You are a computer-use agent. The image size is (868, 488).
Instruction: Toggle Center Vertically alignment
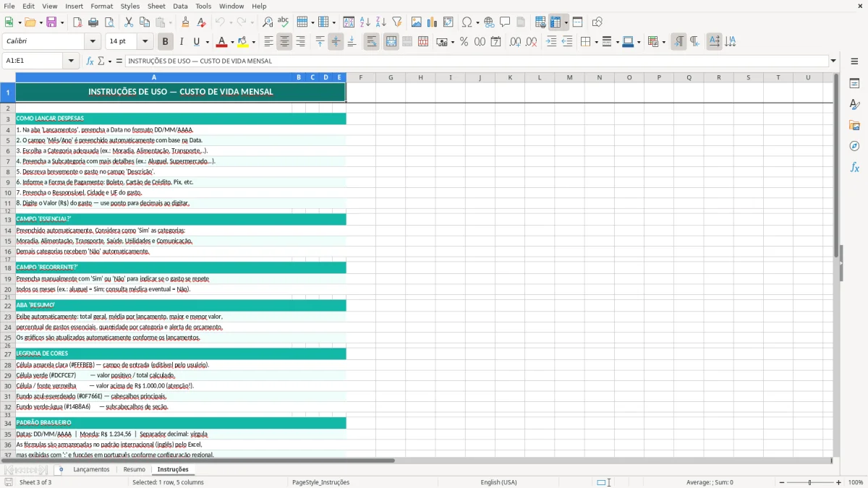(336, 42)
